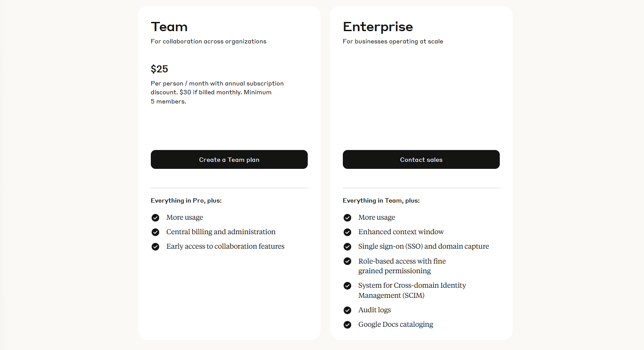
Task: Click checkmark icon next to Single sign-on (SSO)
Action: (x=347, y=246)
